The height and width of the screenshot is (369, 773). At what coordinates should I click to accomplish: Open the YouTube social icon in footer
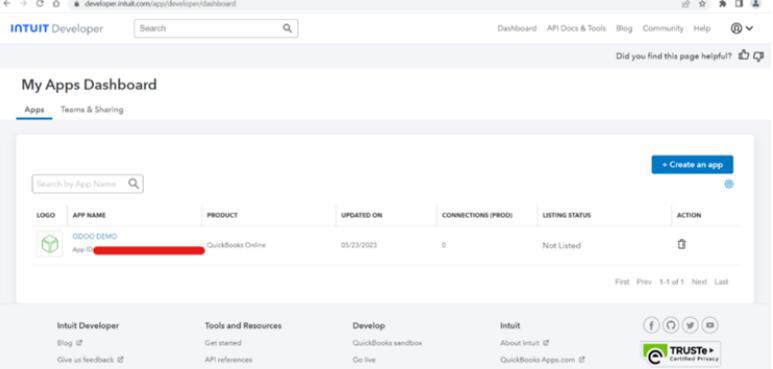click(x=710, y=325)
